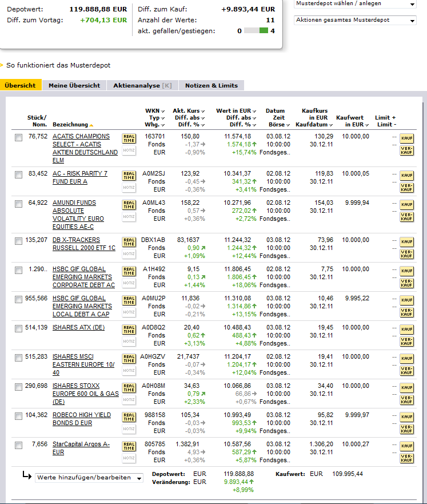This screenshot has height=504, width=427.
Task: Click KAUF icon for DB X-Trackers Russell 2000
Action: coord(406,242)
